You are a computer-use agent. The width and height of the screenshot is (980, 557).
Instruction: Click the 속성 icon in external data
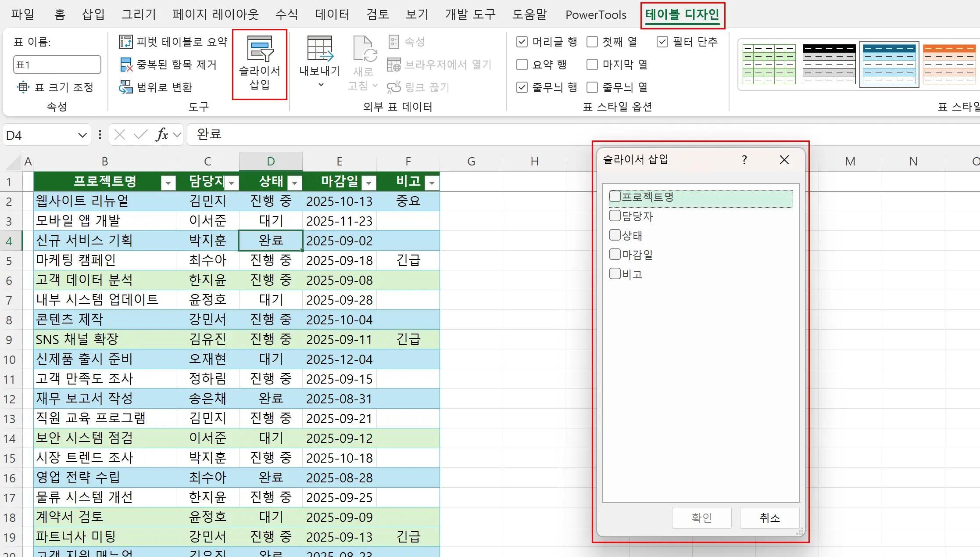pyautogui.click(x=394, y=42)
